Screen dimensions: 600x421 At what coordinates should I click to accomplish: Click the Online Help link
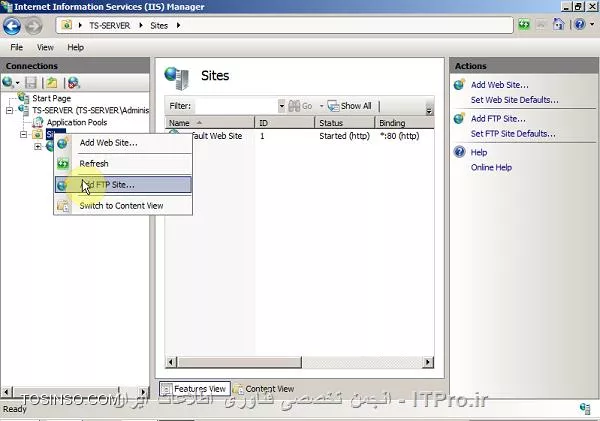(x=491, y=167)
